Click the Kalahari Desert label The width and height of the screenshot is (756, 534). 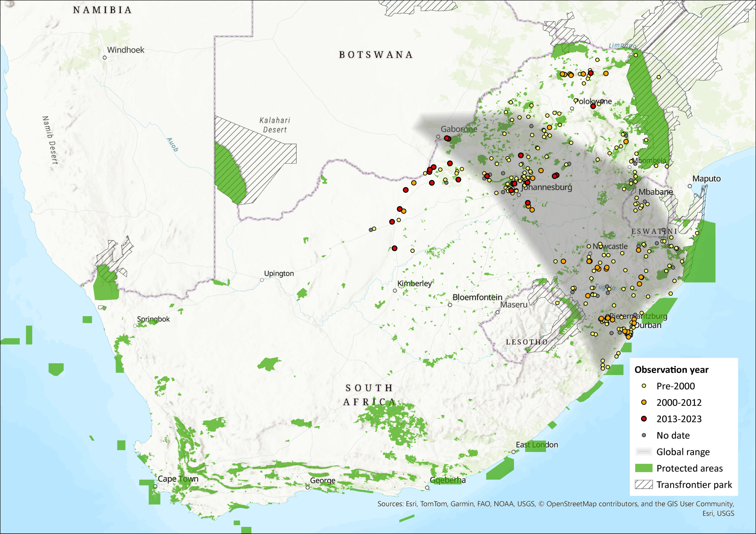point(275,125)
